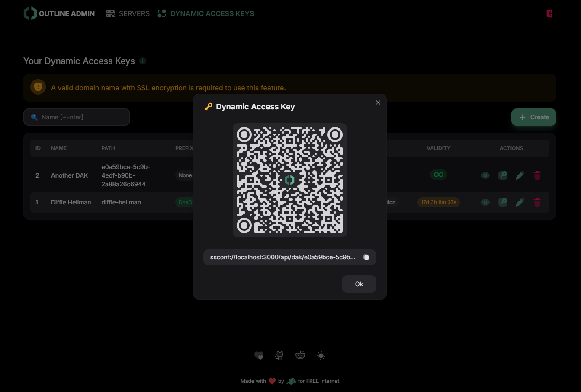The height and width of the screenshot is (392, 581).
Task: Copy the ssconf access key URL
Action: pos(366,257)
